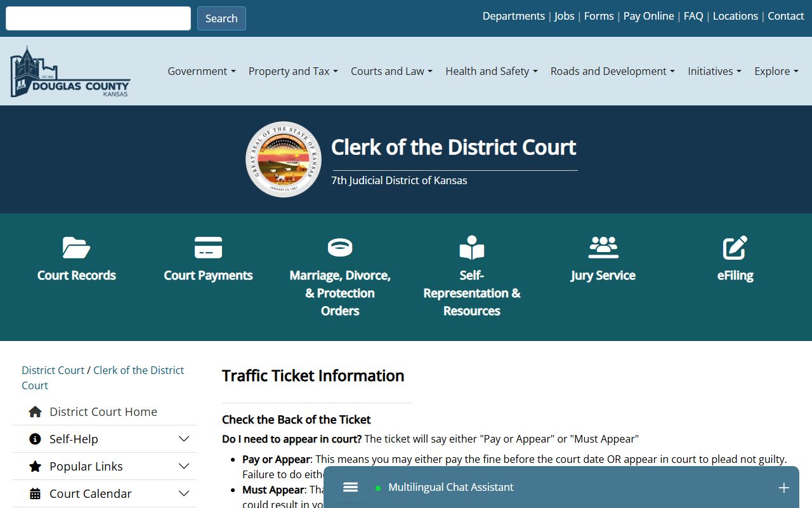Viewport: 812px width, 508px height.
Task: Open the Locations top link
Action: 735,16
